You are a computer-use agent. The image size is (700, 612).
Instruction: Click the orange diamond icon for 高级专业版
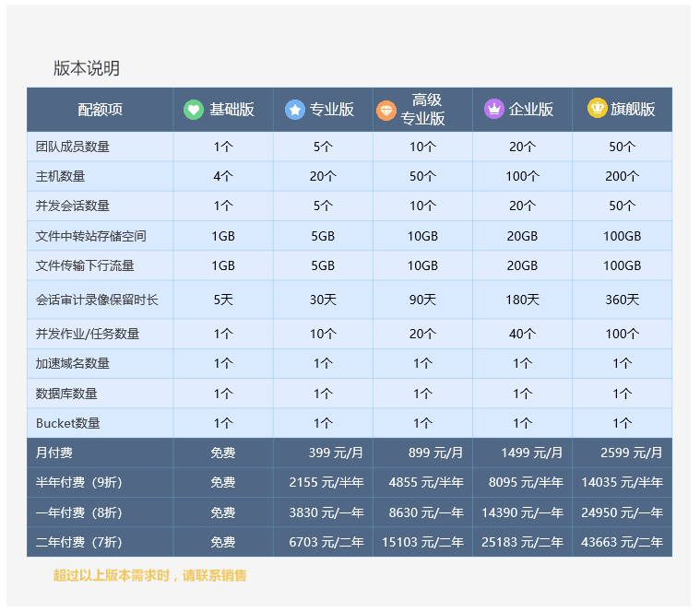[386, 111]
